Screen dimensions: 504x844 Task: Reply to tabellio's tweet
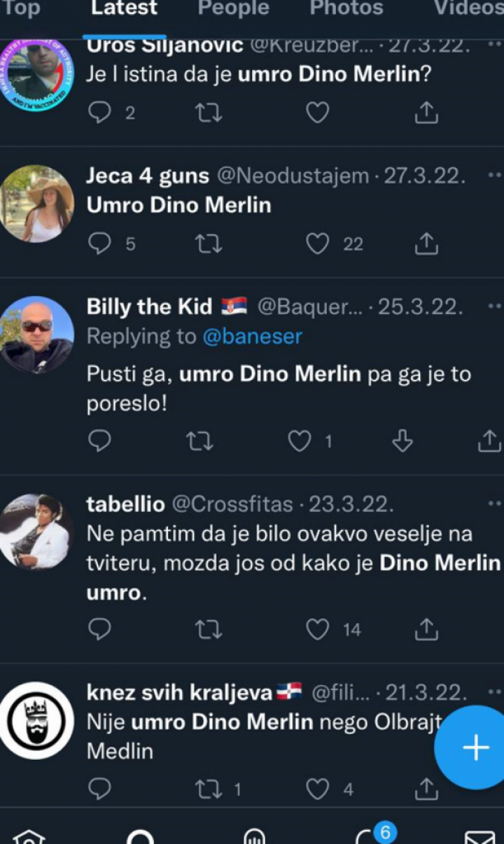coord(100,630)
